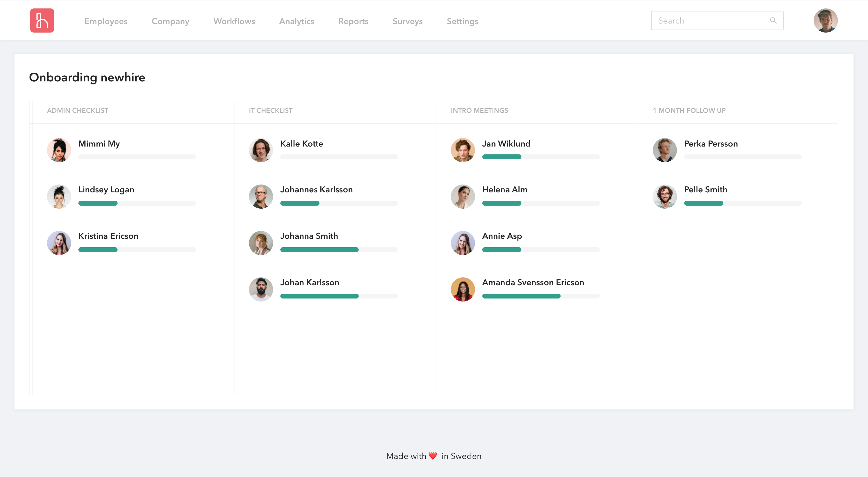Open the Employees menu
Screen dimensions: 868x477
(106, 21)
